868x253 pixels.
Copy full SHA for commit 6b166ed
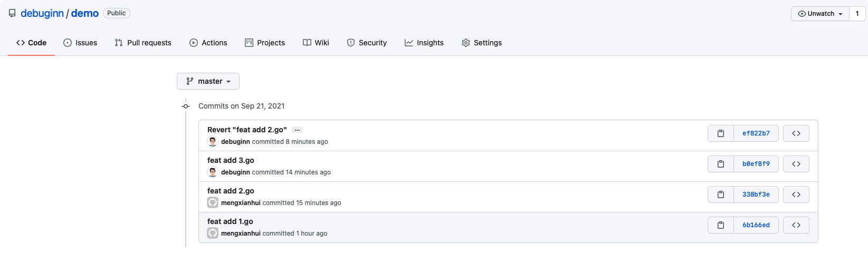(720, 225)
